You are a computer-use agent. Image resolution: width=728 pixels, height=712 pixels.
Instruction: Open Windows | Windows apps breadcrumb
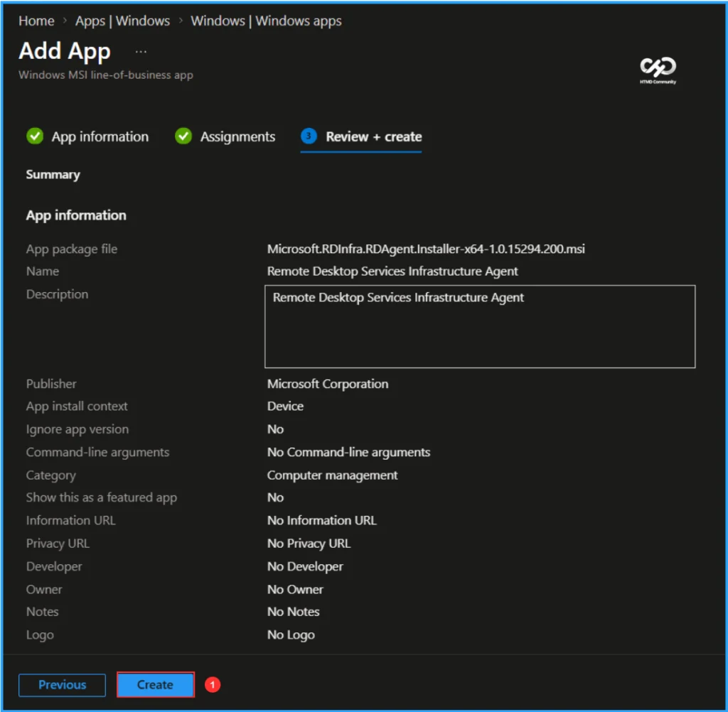266,21
